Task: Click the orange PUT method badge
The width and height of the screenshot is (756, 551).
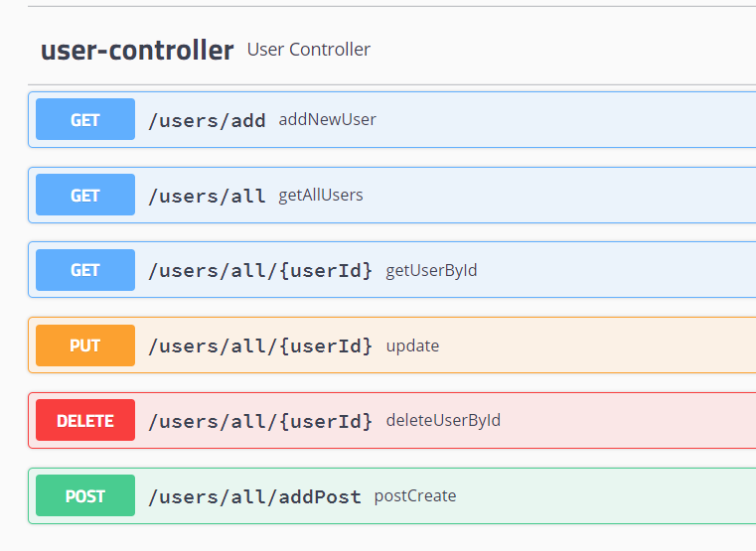Action: [85, 345]
